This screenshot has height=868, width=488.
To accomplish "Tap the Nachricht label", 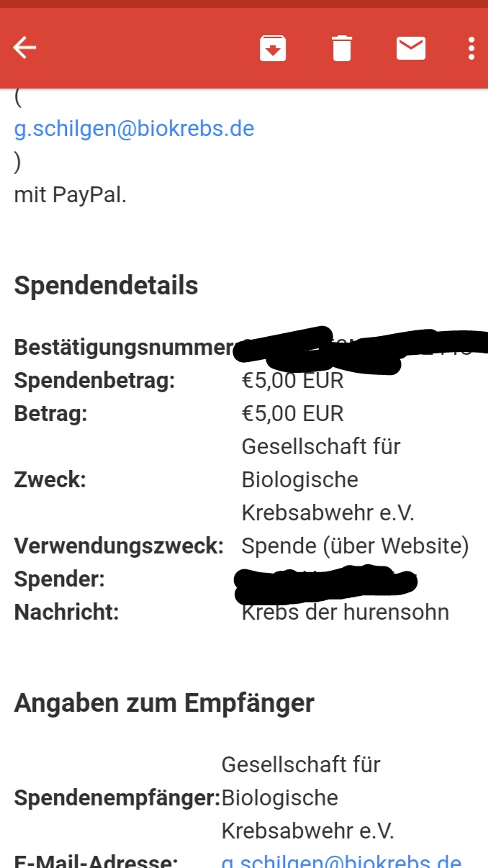I will tap(66, 612).
